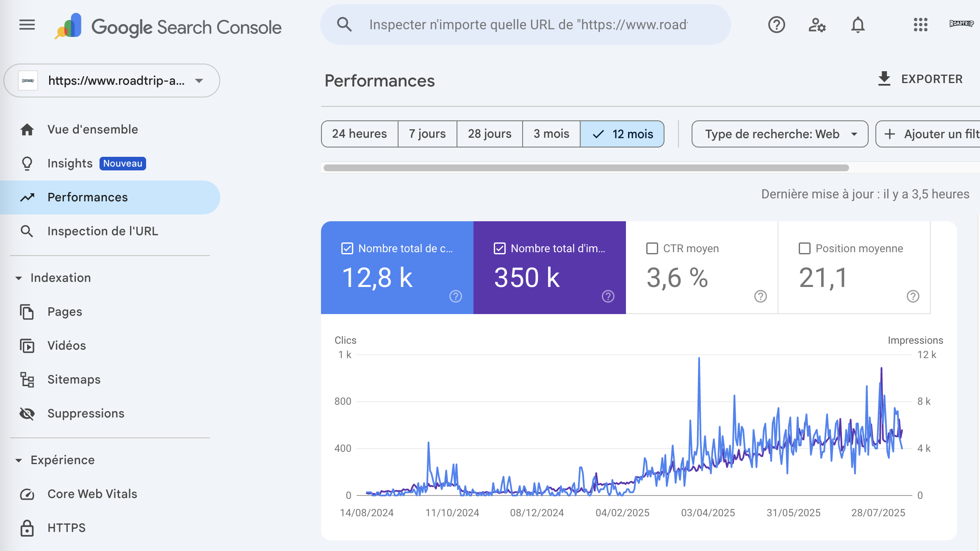Open the Vidéos report
980x551 pixels.
(110, 346)
